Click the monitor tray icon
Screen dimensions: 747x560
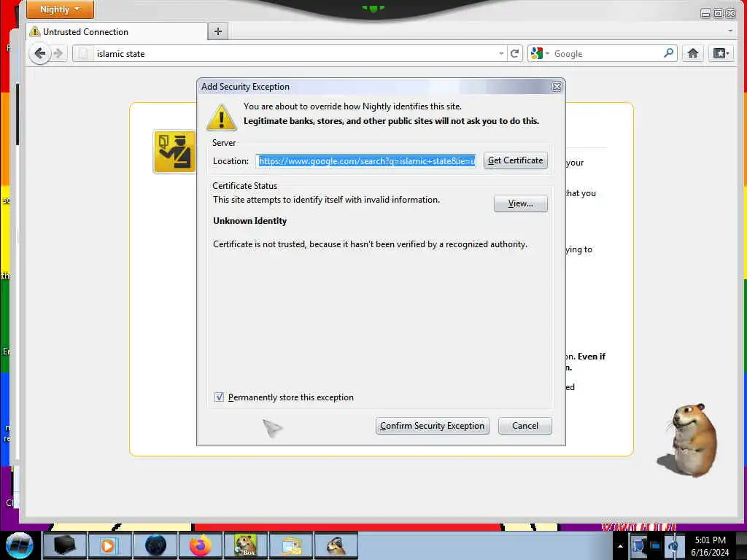(656, 545)
